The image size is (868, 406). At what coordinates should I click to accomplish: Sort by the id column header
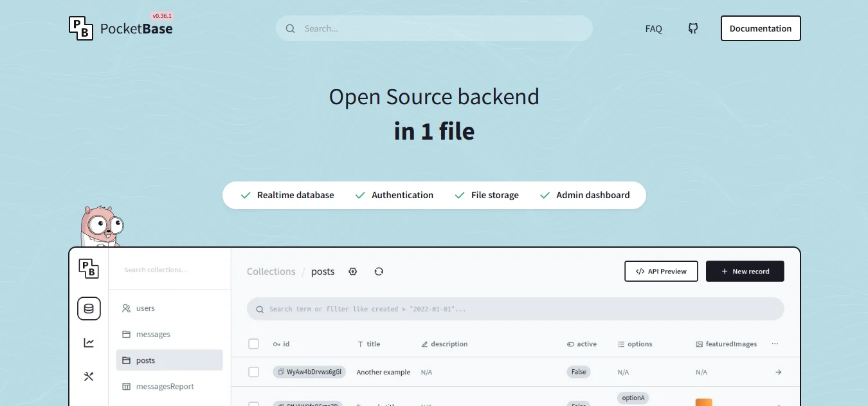click(282, 344)
